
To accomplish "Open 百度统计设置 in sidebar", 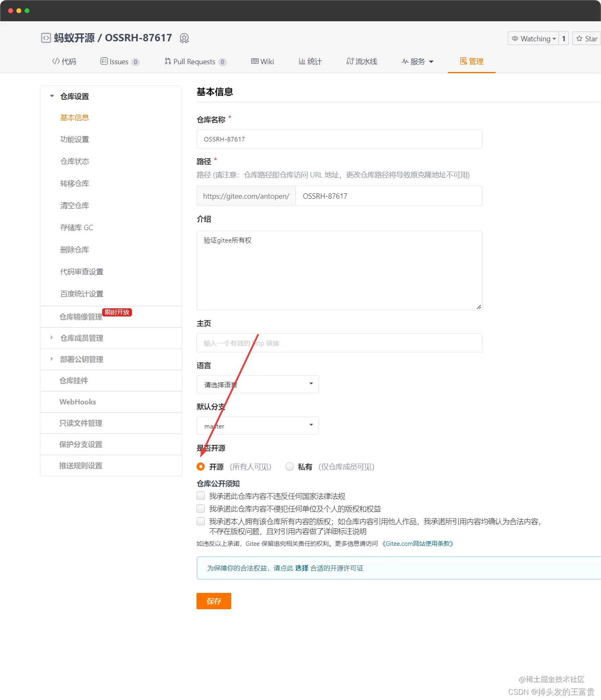I will click(x=82, y=294).
